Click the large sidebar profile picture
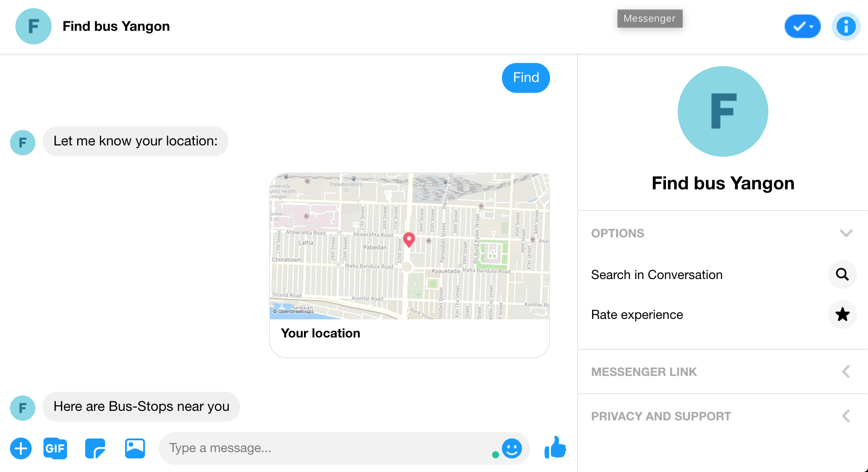This screenshot has height=472, width=868. click(x=723, y=111)
